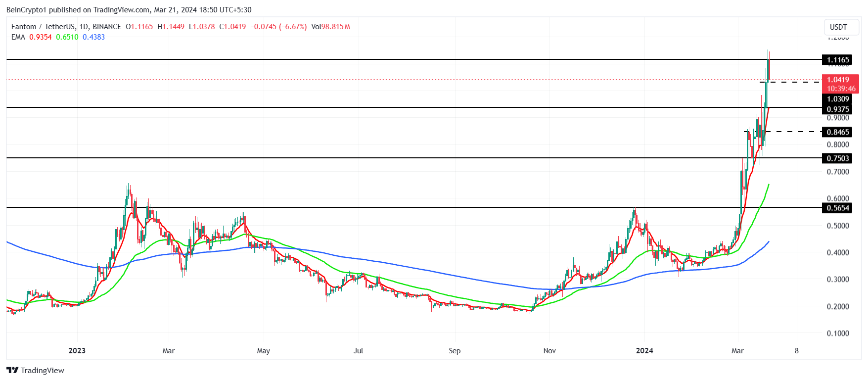Select the 0.9375 price level label
This screenshot has width=868, height=381.
[x=837, y=109]
